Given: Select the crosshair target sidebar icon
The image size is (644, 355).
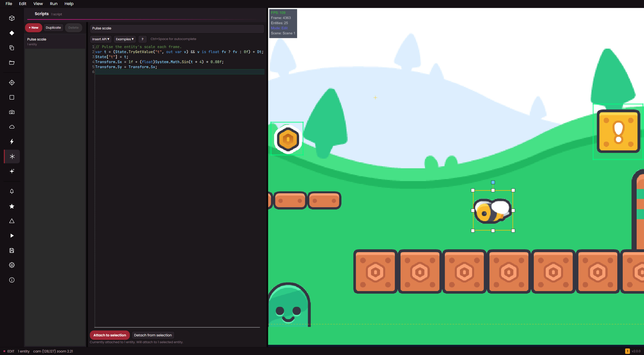Looking at the screenshot, I should click(x=12, y=83).
